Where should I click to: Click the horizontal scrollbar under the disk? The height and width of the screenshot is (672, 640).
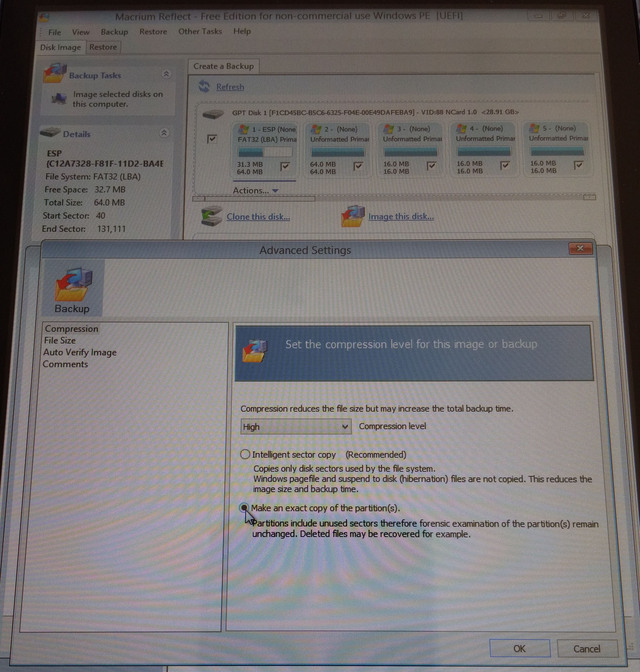point(394,198)
